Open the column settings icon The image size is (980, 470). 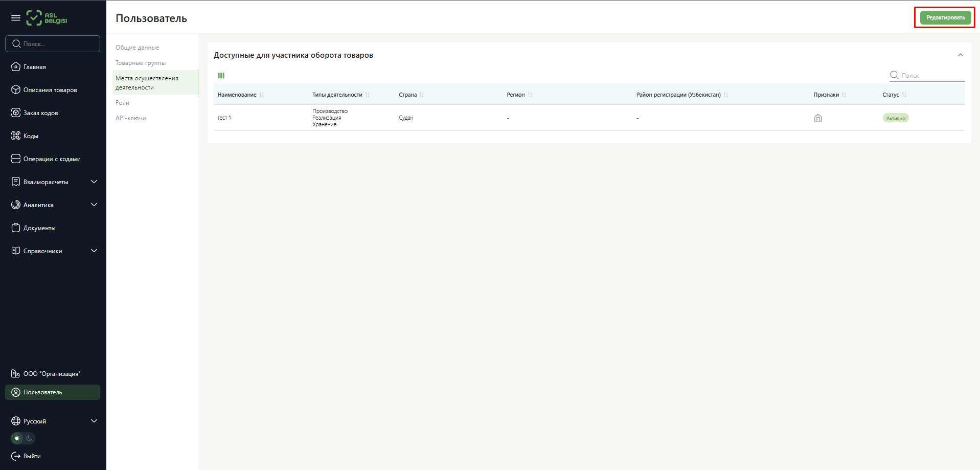pyautogui.click(x=221, y=75)
